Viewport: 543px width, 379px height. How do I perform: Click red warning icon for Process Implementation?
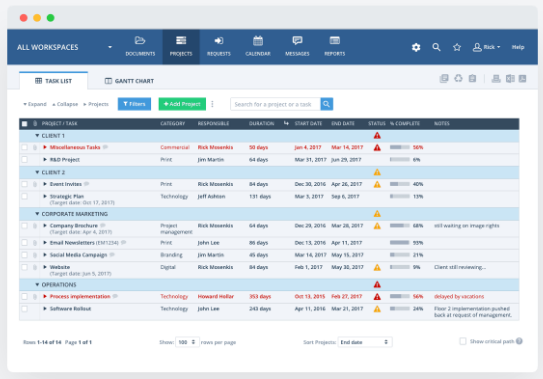point(377,297)
